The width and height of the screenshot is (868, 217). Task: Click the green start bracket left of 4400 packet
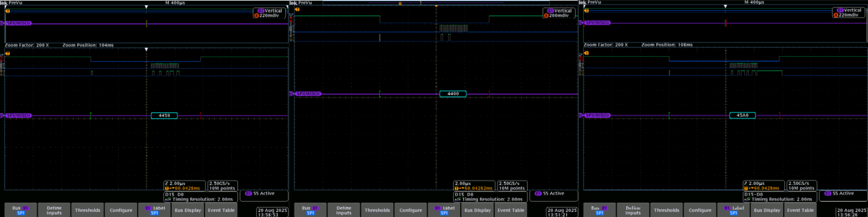[380, 94]
